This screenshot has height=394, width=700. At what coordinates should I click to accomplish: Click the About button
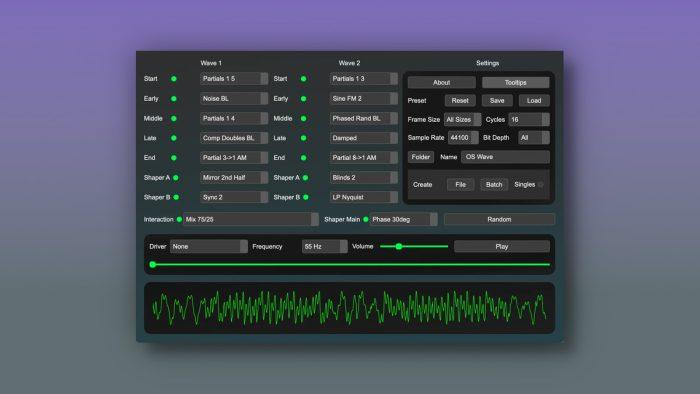pos(442,83)
